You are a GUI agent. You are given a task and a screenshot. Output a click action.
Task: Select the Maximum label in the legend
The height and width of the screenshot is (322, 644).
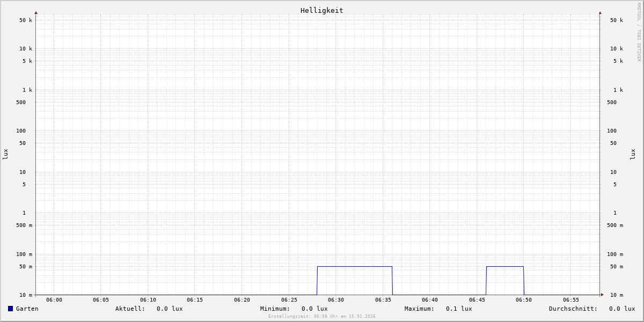tap(419, 309)
